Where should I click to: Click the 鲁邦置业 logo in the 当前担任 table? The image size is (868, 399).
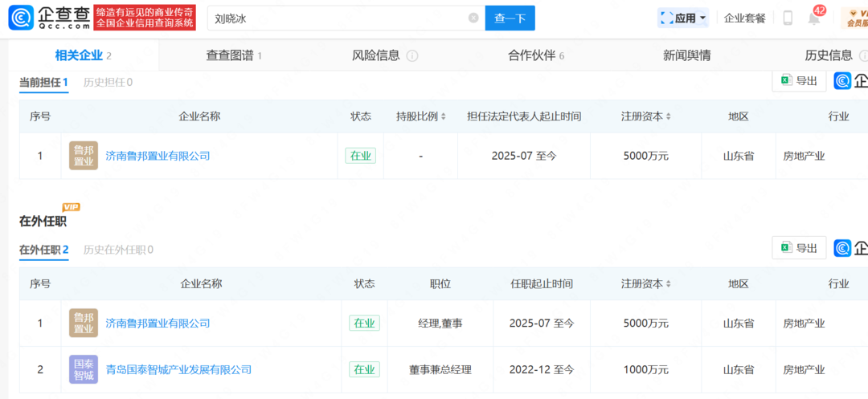[x=84, y=156]
